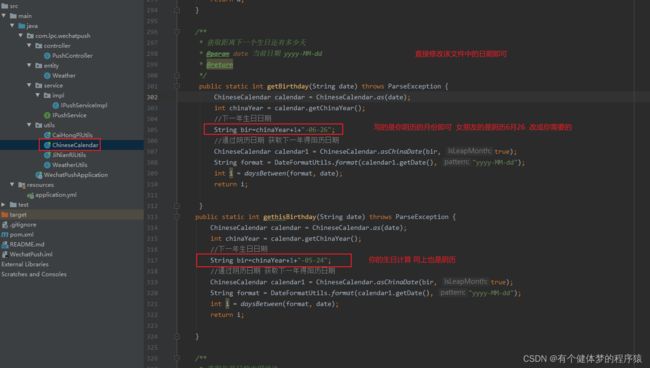The image size is (650, 368).
Task: Select the utils package label
Action: pos(49,125)
